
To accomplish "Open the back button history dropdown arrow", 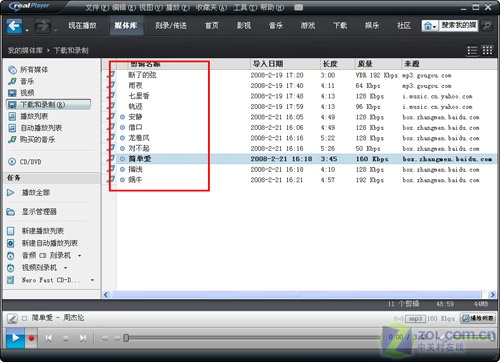I will pos(27,31).
